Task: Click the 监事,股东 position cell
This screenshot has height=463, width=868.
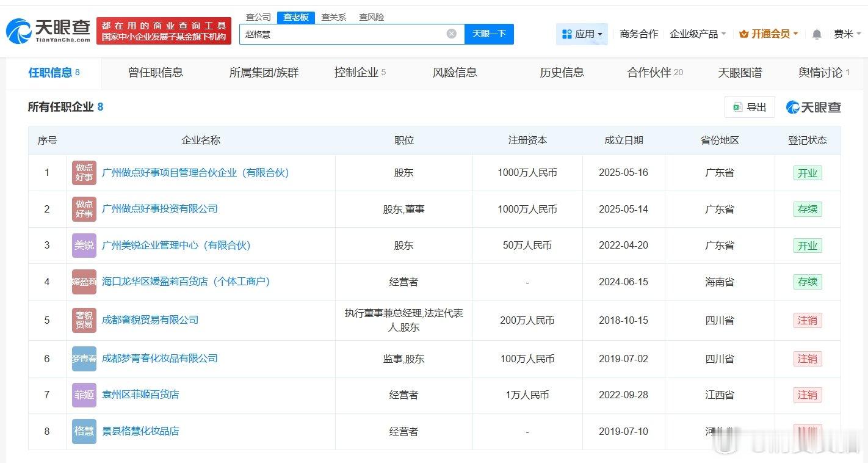Action: (x=403, y=359)
